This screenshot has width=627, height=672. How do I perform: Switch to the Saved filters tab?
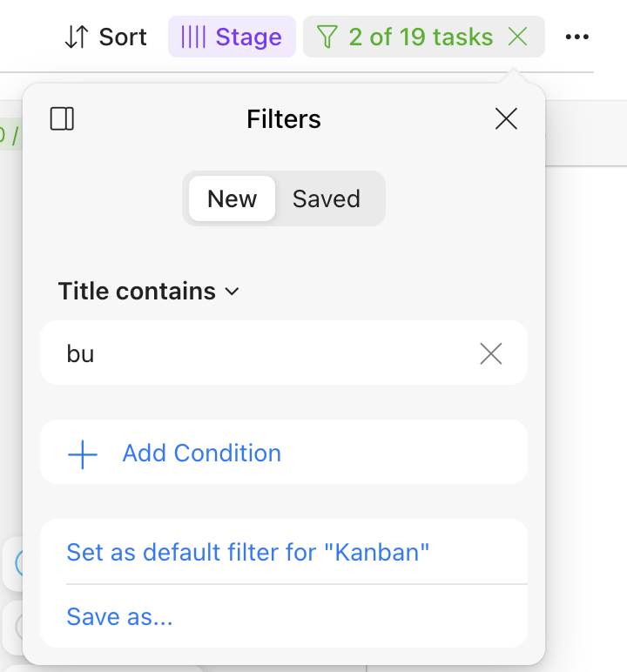tap(327, 198)
